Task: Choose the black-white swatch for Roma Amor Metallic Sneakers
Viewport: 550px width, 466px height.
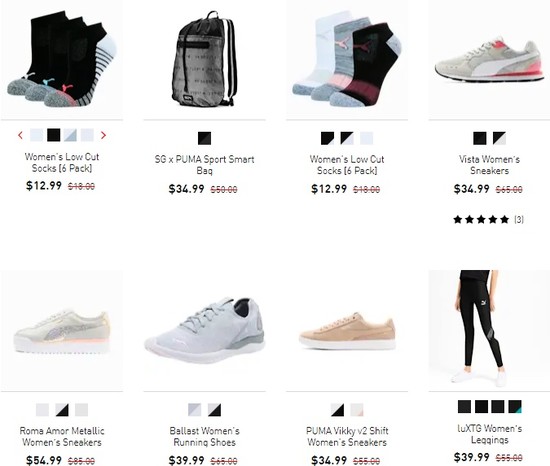Action: [x=62, y=410]
